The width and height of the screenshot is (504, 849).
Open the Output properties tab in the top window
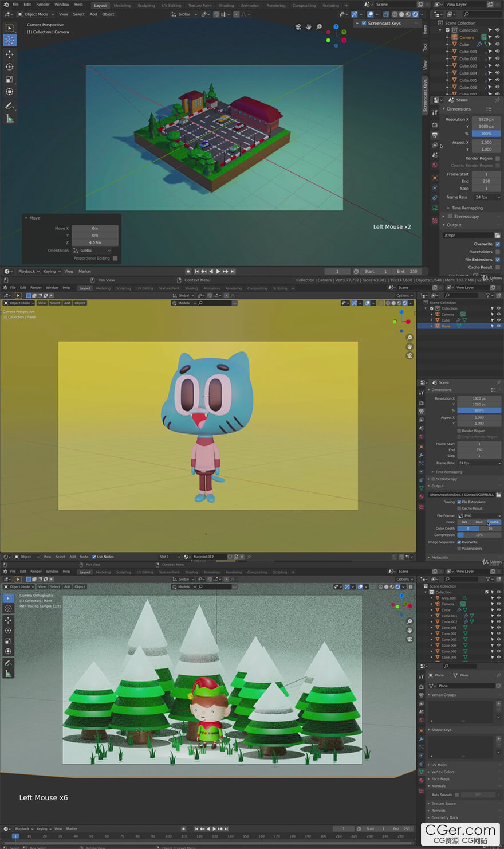coord(435,135)
